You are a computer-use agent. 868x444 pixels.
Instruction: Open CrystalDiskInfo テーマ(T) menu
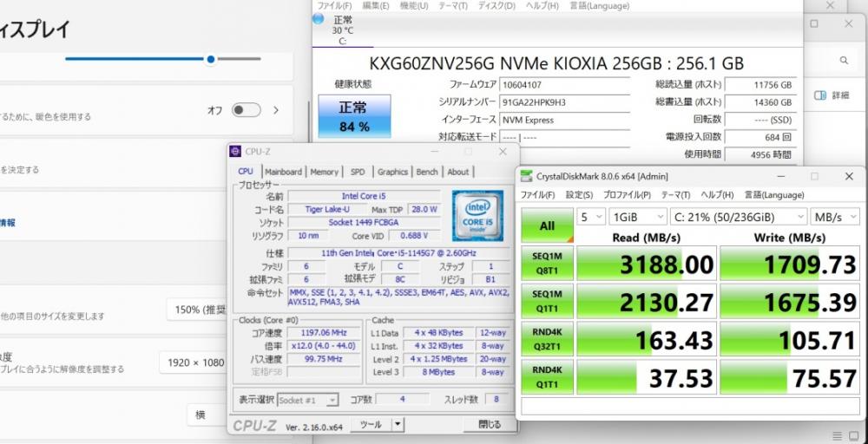pyautogui.click(x=453, y=6)
